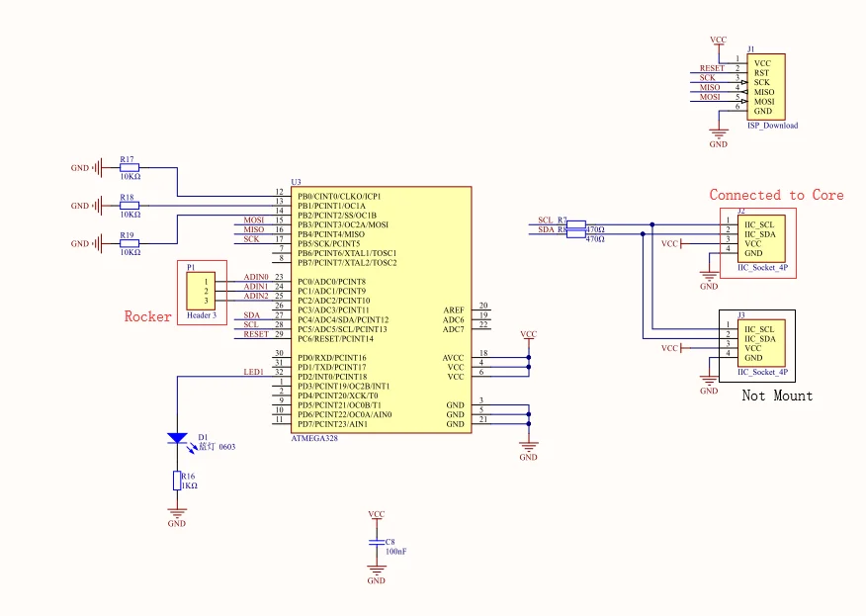Screen dimensions: 866x616
Task: Click the 'ADC7' pin label
Action: (x=454, y=329)
